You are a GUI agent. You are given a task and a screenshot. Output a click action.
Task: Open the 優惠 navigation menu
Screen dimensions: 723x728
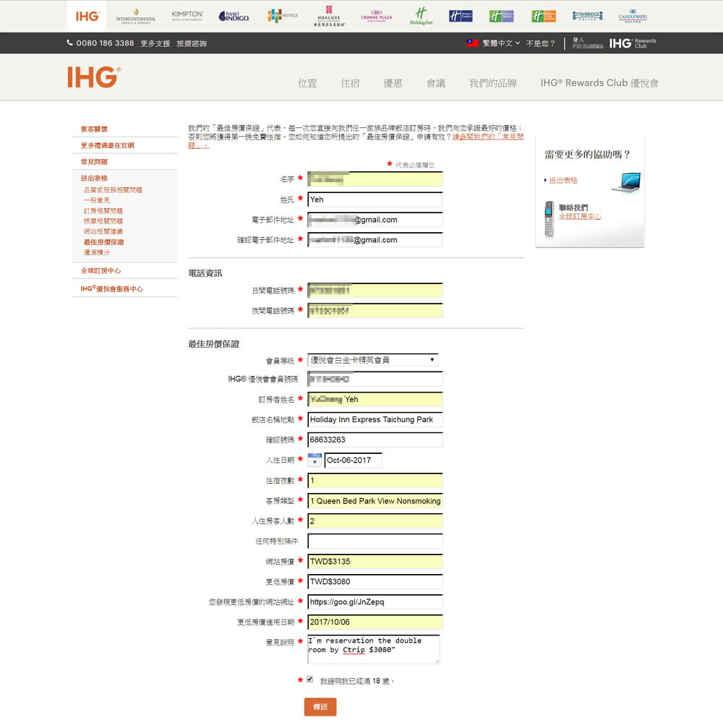393,83
